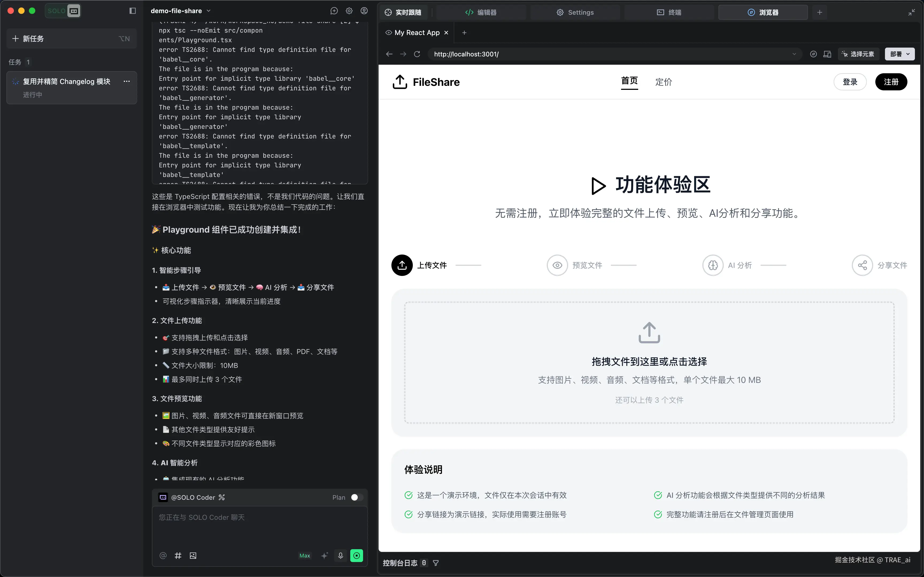Screen dimensions: 924x577
Task: Click the 注册 register button
Action: click(x=891, y=82)
